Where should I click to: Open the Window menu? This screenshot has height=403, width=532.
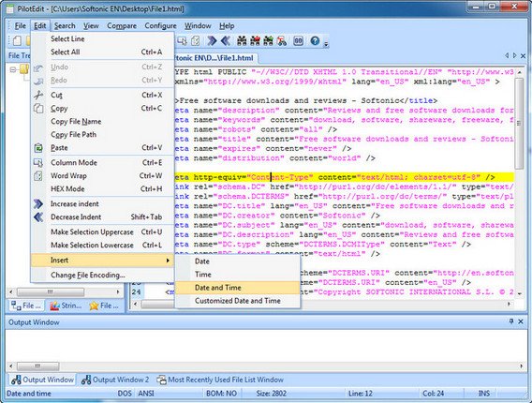(198, 26)
